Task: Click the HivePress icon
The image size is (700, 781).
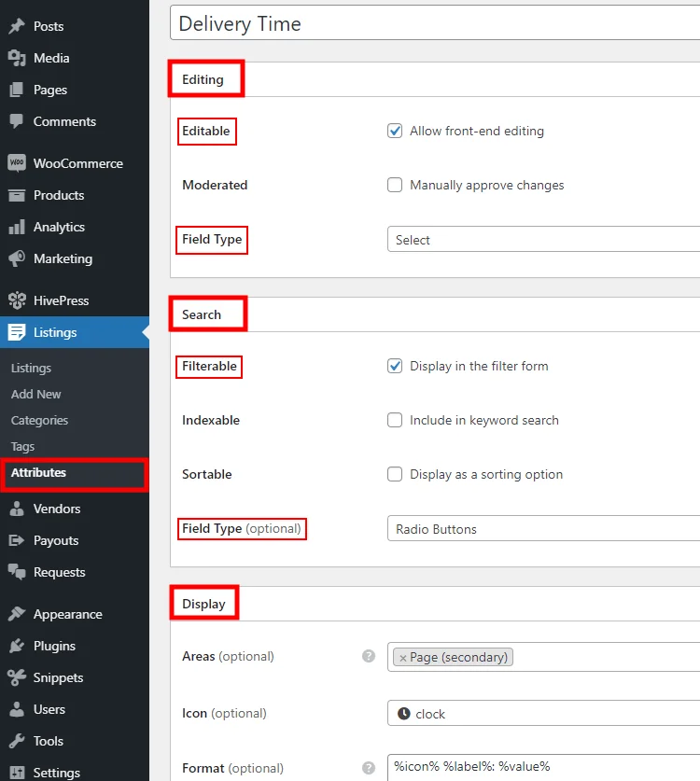Action: pos(17,300)
